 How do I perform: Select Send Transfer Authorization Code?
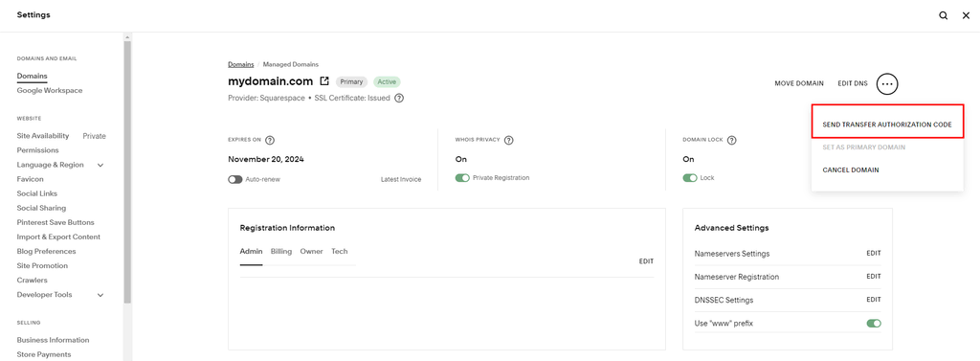pos(887,124)
